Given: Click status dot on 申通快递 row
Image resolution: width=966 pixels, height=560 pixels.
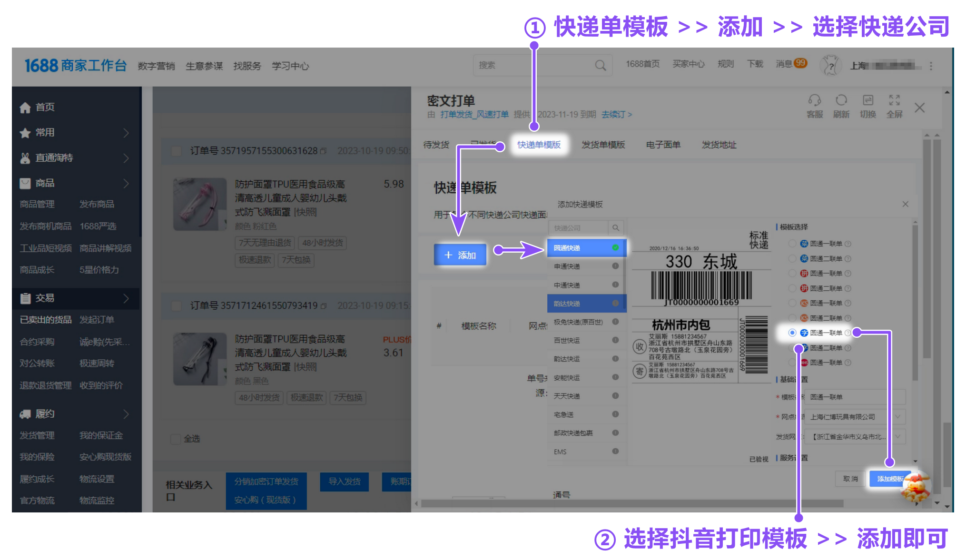Looking at the screenshot, I should tap(615, 266).
